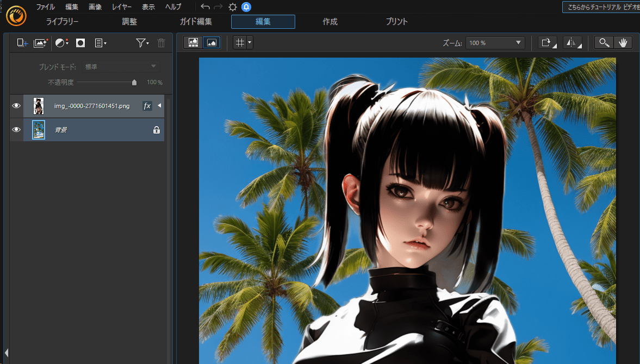The image size is (640, 364).
Task: Toggle visibility of img_-0000-2771601451.png layer
Action: click(x=16, y=105)
